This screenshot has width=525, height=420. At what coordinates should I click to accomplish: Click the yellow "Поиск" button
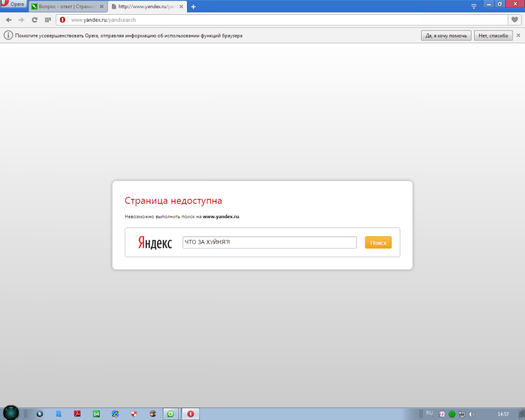[378, 242]
